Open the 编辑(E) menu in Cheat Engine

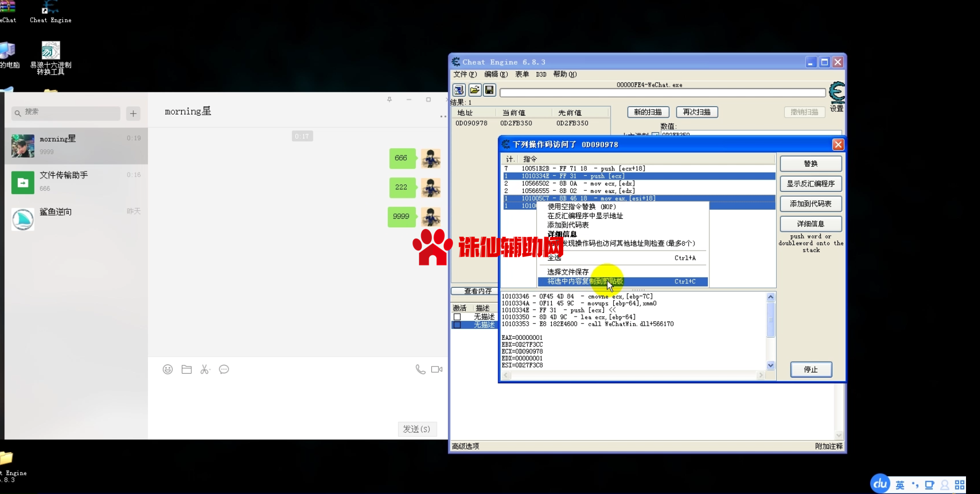pyautogui.click(x=496, y=74)
